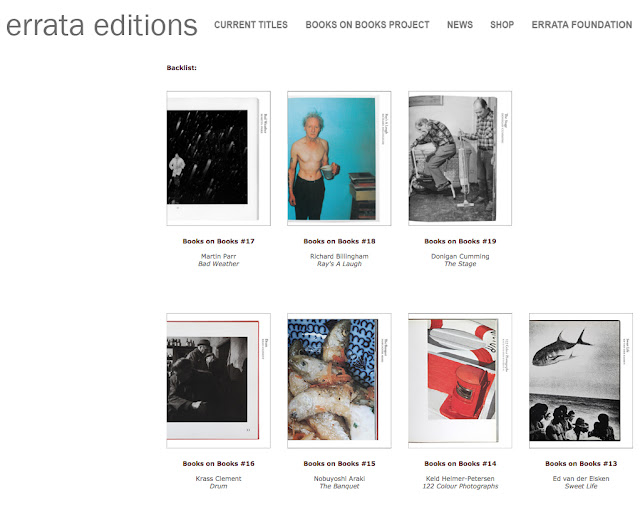Click the Books on Books #16 title
This screenshot has width=640, height=506.
click(218, 464)
